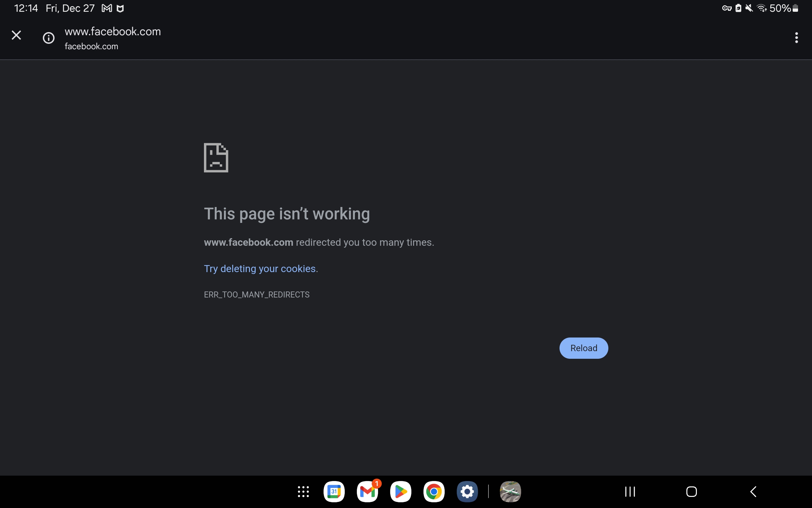Tap the muted sound status icon

click(x=749, y=8)
